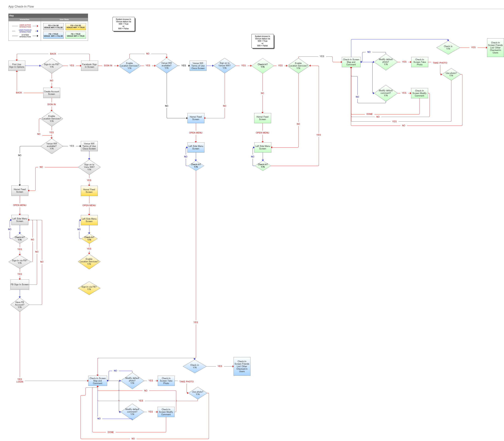The width and height of the screenshot is (504, 441).
Task: Select the yellow "Check-In? Y/N" diamond
Action: point(89,239)
